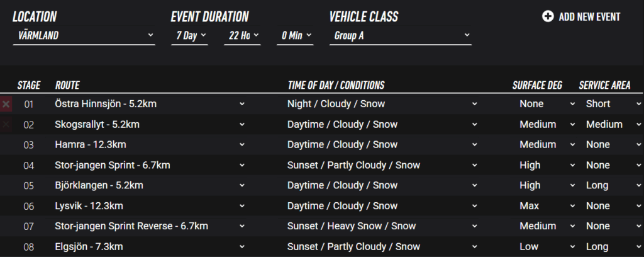This screenshot has height=257, width=644.
Task: Change the Östra Hinnsjön route for stage 01
Action: point(150,104)
